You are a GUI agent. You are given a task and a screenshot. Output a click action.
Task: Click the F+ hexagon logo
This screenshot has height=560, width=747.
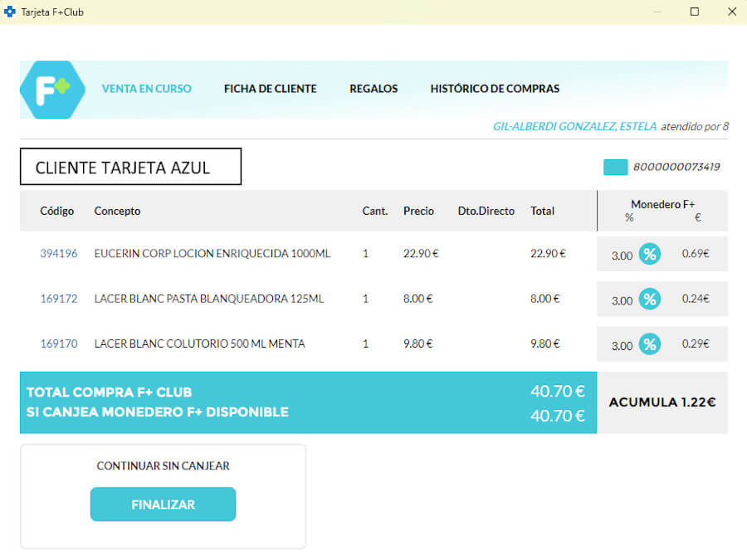(52, 90)
